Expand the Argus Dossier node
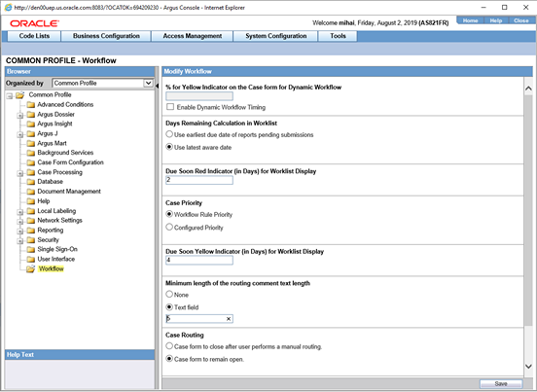Viewport: 537px width, 392px height. 20,116
